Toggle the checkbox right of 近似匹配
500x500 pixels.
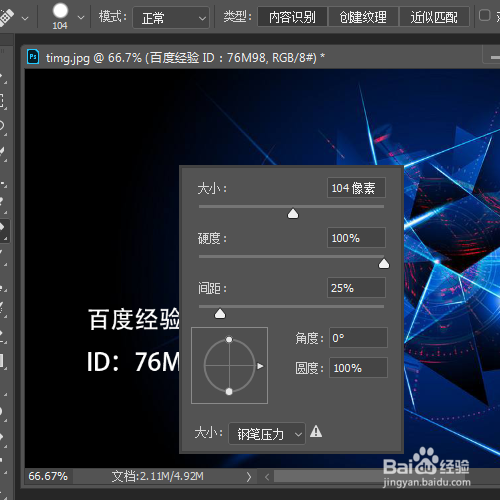(484, 15)
